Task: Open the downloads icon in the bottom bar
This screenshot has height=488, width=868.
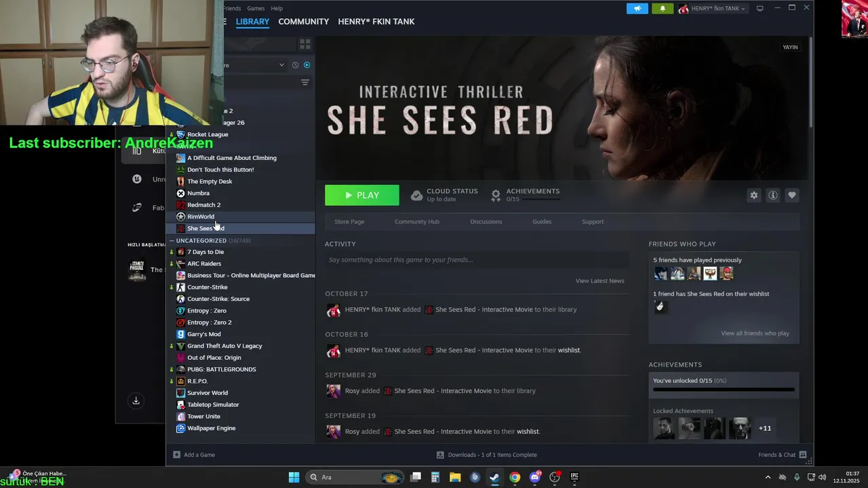Action: point(440,455)
